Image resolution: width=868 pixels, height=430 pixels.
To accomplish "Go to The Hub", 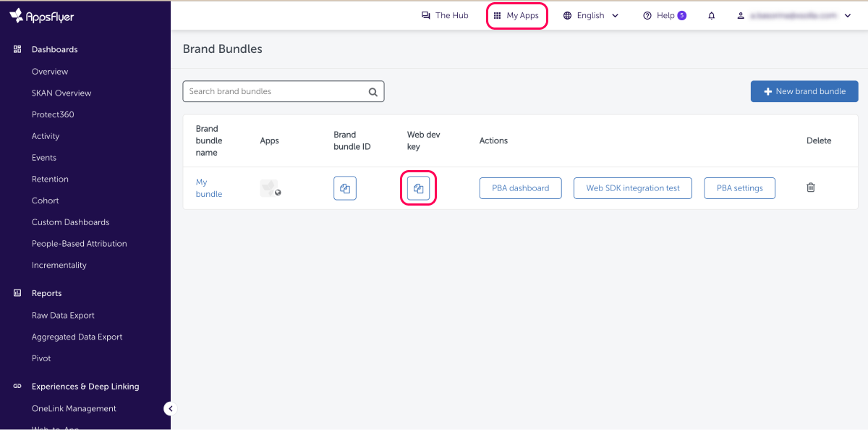I will (445, 16).
